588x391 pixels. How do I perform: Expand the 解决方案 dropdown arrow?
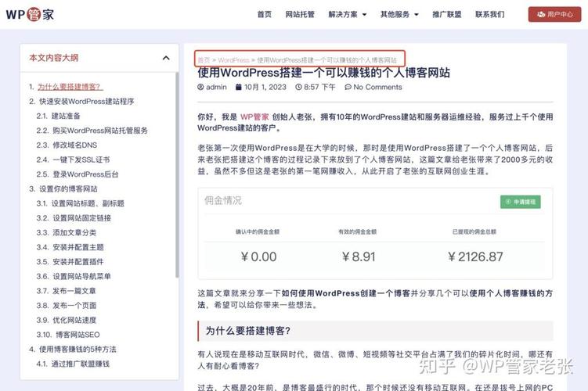pyautogui.click(x=364, y=15)
